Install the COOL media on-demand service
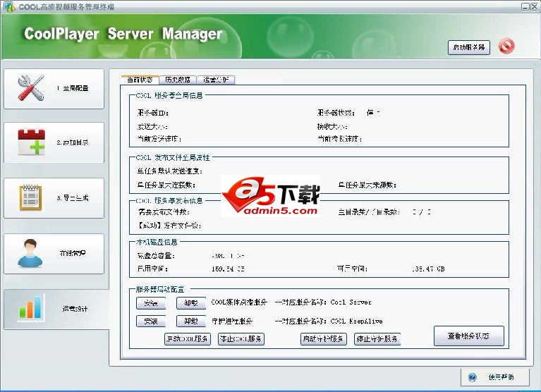541x392 pixels. coord(151,303)
